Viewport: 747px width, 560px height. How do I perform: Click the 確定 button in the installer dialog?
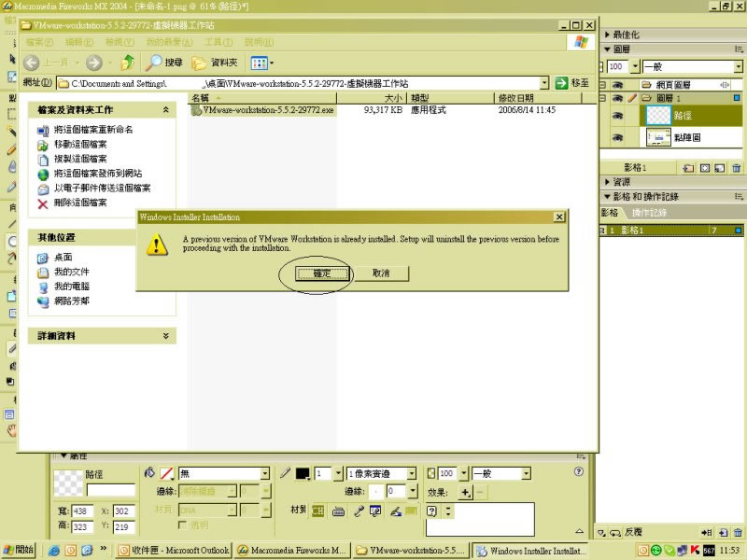[322, 273]
